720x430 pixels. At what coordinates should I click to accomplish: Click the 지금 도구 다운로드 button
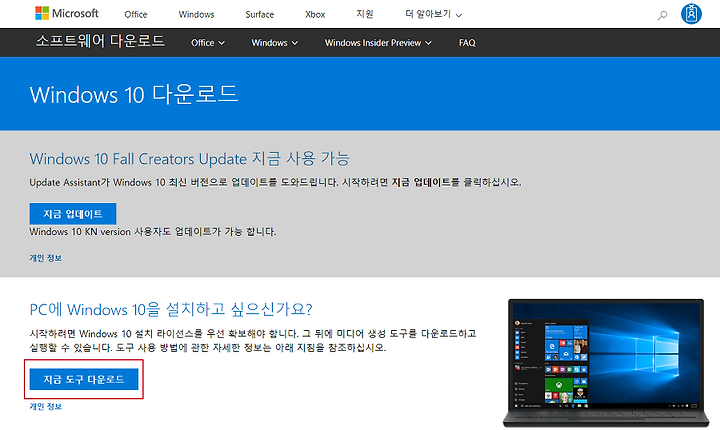84,379
